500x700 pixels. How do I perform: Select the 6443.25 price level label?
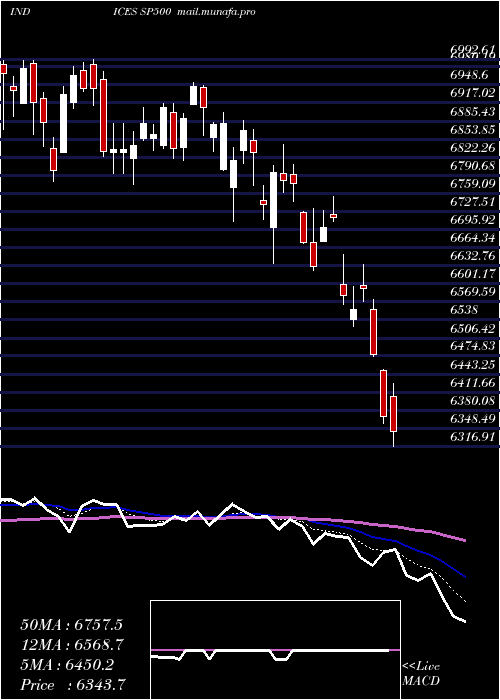click(472, 365)
